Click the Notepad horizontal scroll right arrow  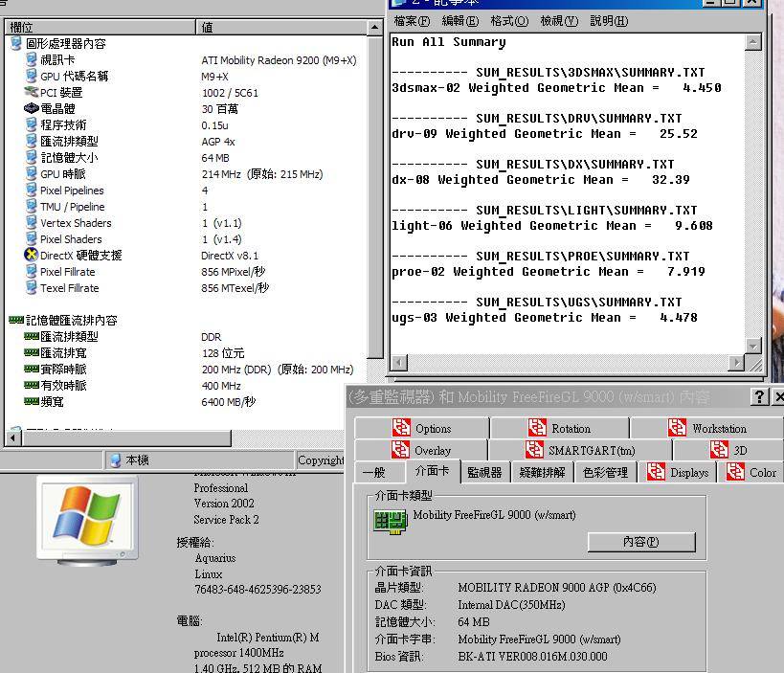click(x=736, y=363)
